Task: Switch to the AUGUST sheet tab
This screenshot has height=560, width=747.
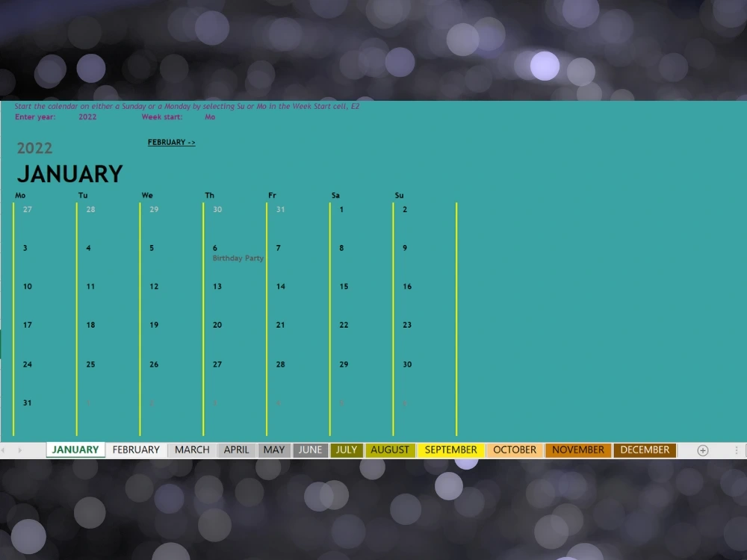Action: pyautogui.click(x=390, y=450)
